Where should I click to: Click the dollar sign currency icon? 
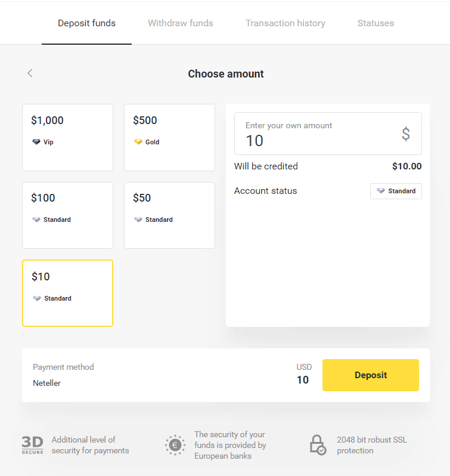pyautogui.click(x=405, y=134)
